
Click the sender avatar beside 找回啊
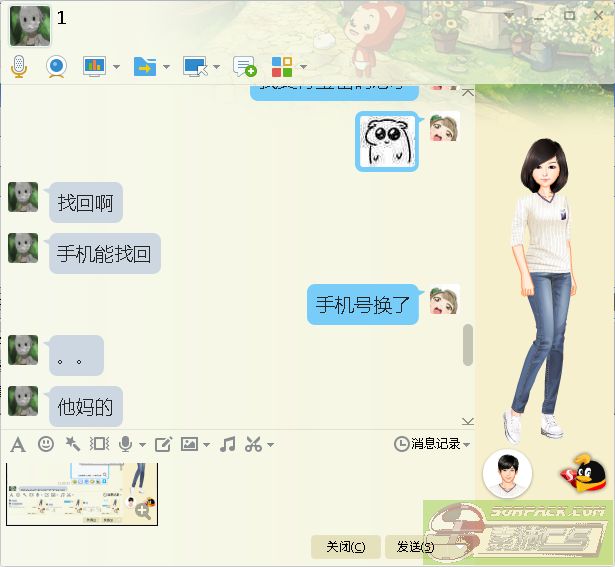23,197
